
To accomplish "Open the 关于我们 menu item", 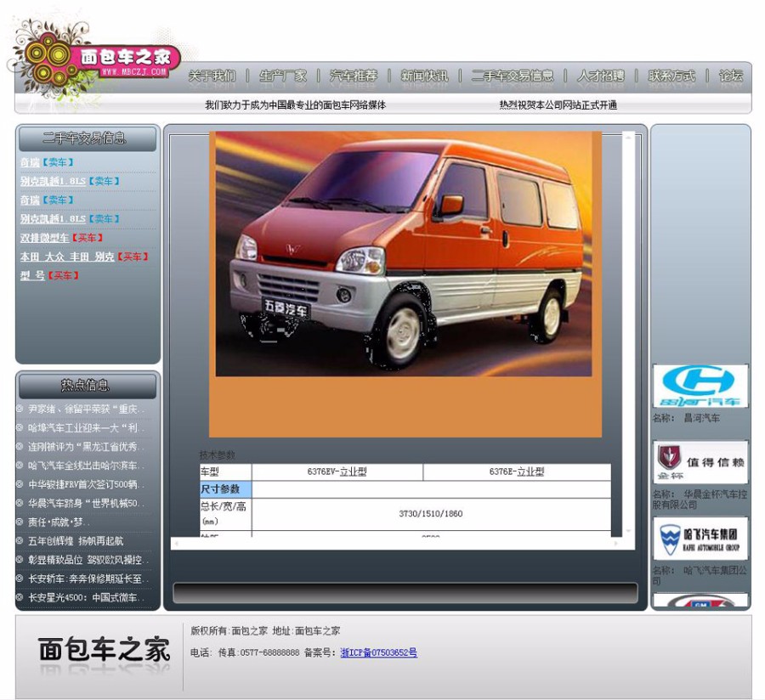I will pyautogui.click(x=212, y=76).
